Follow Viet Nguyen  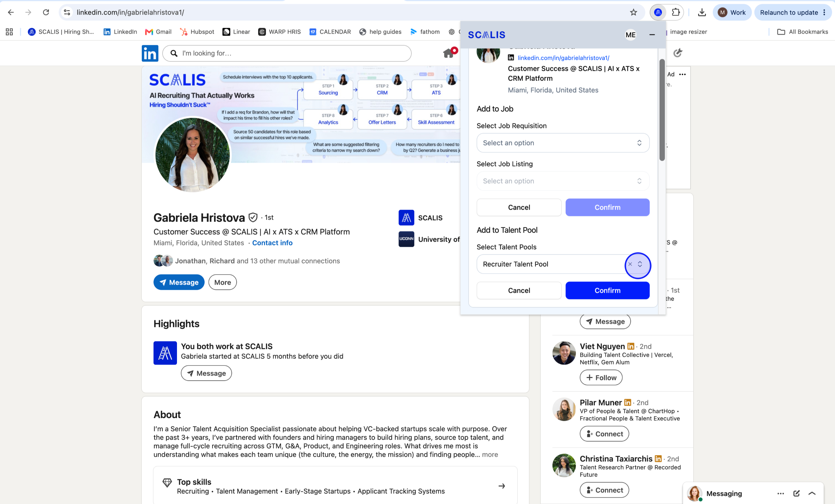(601, 378)
